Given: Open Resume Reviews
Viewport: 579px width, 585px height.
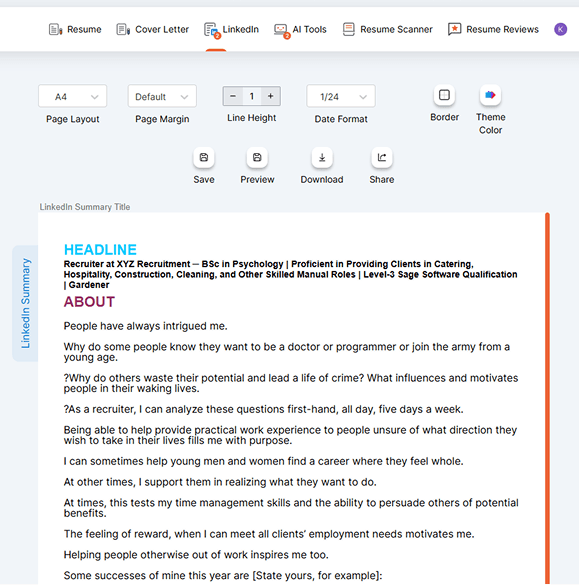Looking at the screenshot, I should click(493, 29).
